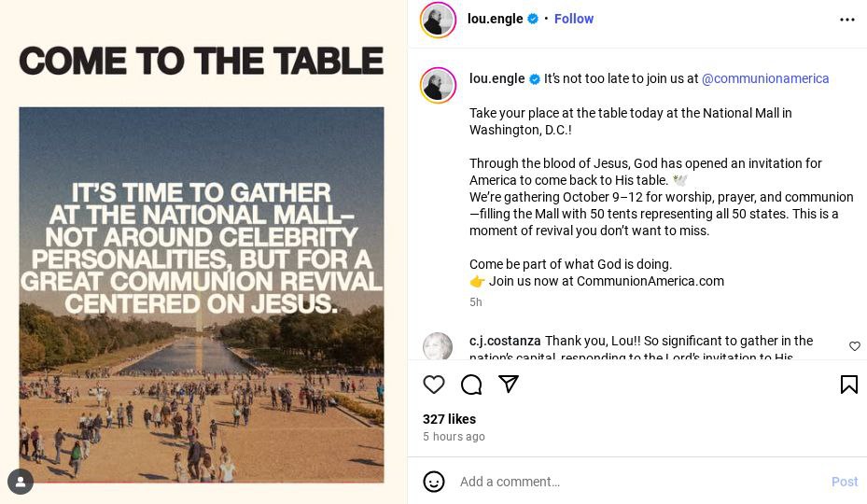
Task: Click the tagged people icon on image
Action: coord(21,482)
